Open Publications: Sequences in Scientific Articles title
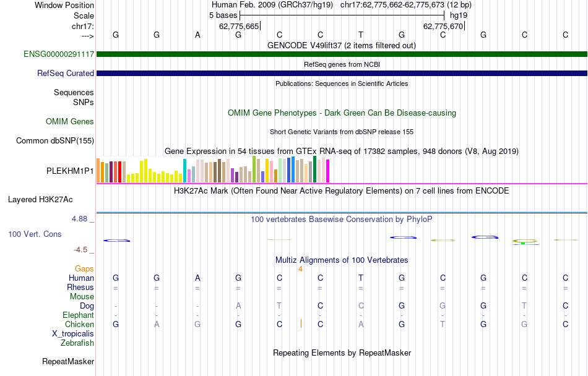 342,83
